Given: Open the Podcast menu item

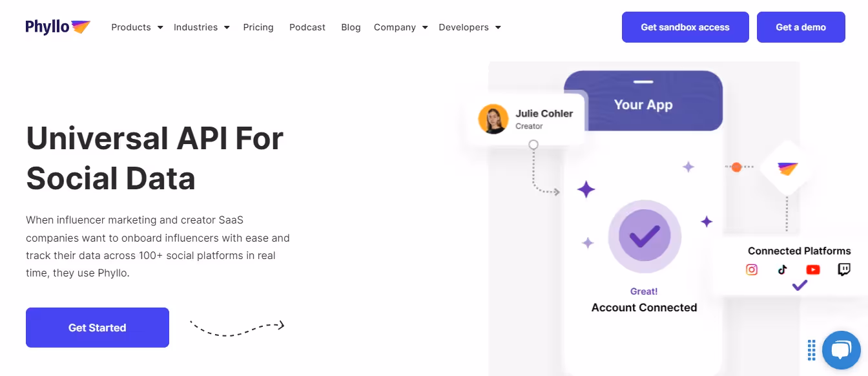Looking at the screenshot, I should pos(307,27).
